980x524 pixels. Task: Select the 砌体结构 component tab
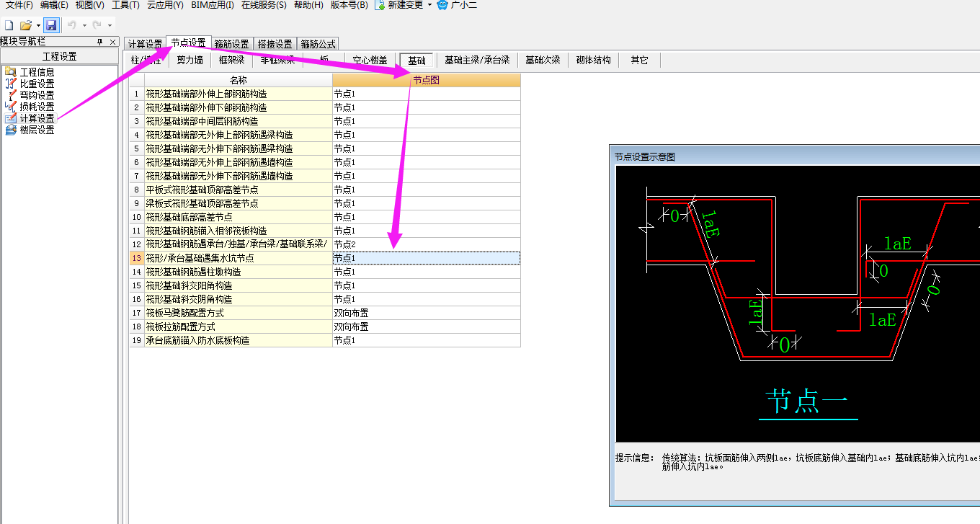click(594, 61)
